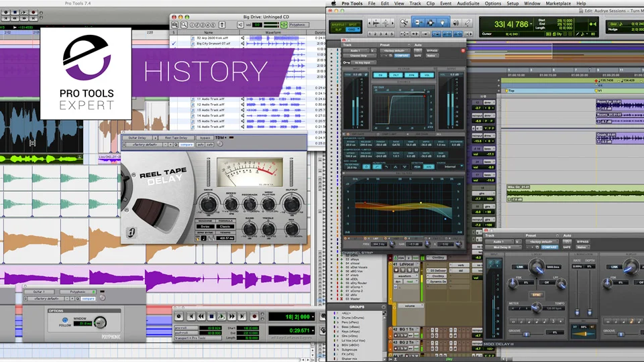This screenshot has width=644, height=362.
Task: Click Record in the transport window
Action: (x=254, y=316)
